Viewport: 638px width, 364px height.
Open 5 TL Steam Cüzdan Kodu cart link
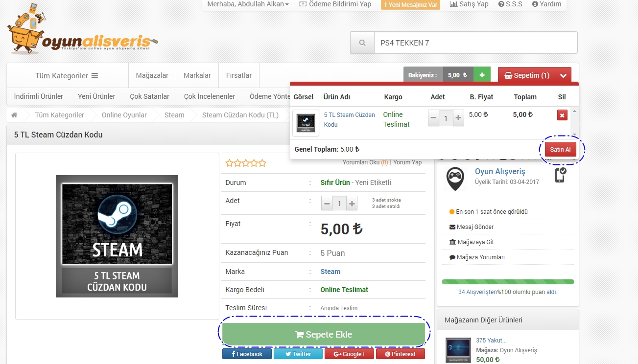350,120
